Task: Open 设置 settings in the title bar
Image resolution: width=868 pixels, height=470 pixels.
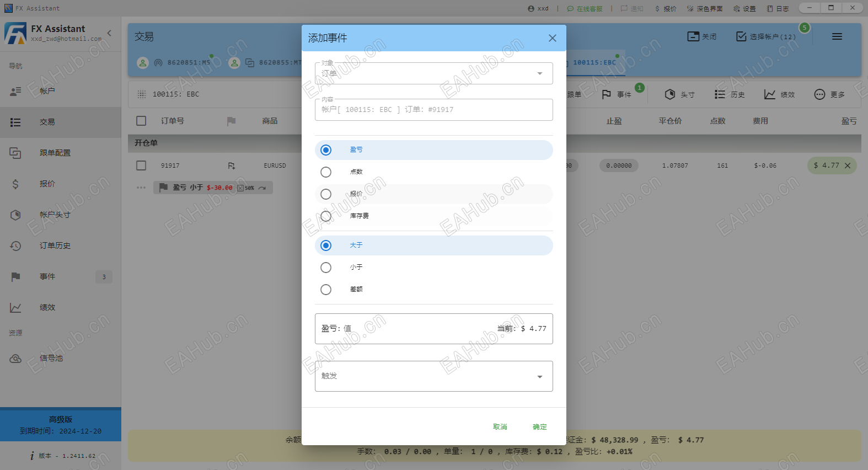Action: point(744,8)
